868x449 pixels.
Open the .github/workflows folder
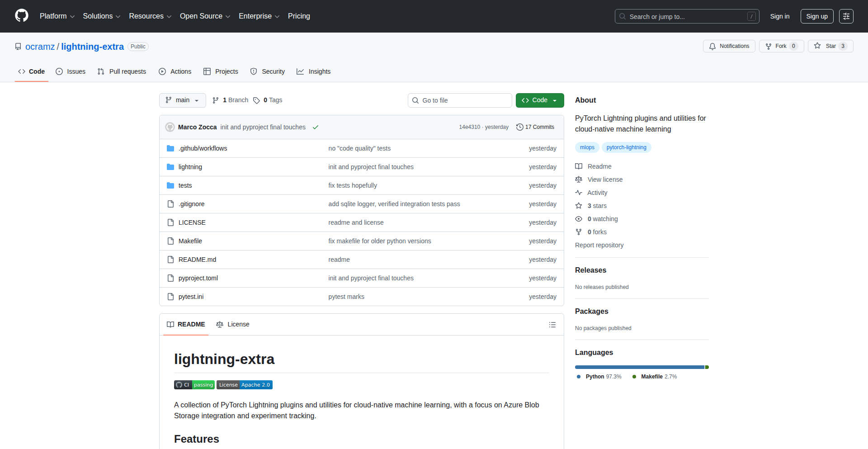click(x=203, y=148)
